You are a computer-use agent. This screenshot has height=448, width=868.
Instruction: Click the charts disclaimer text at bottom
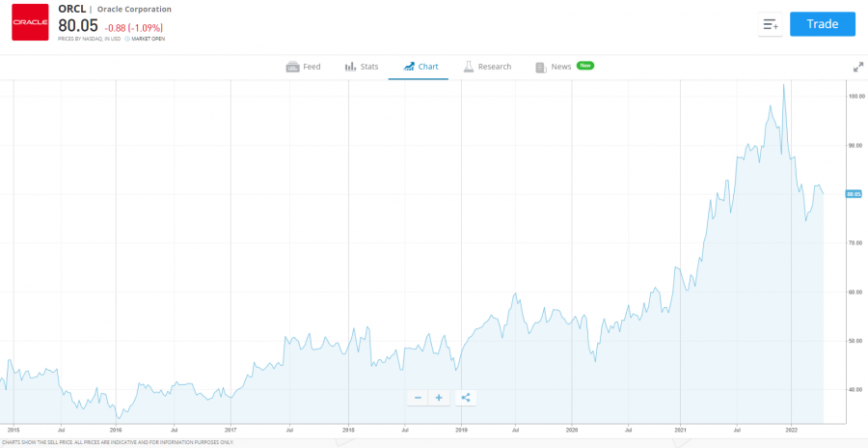pos(118,442)
